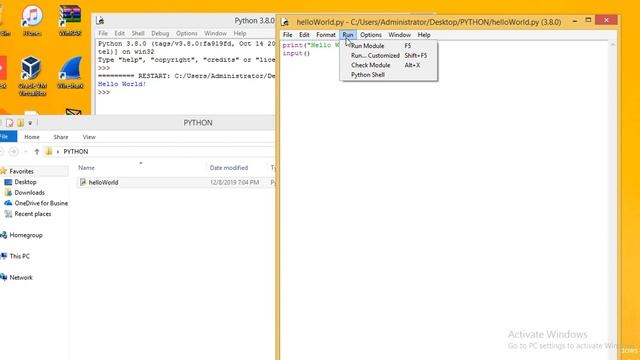Screen dimensions: 640x360
Task: Open Desktop in Explorer favorites
Action: tap(25, 182)
